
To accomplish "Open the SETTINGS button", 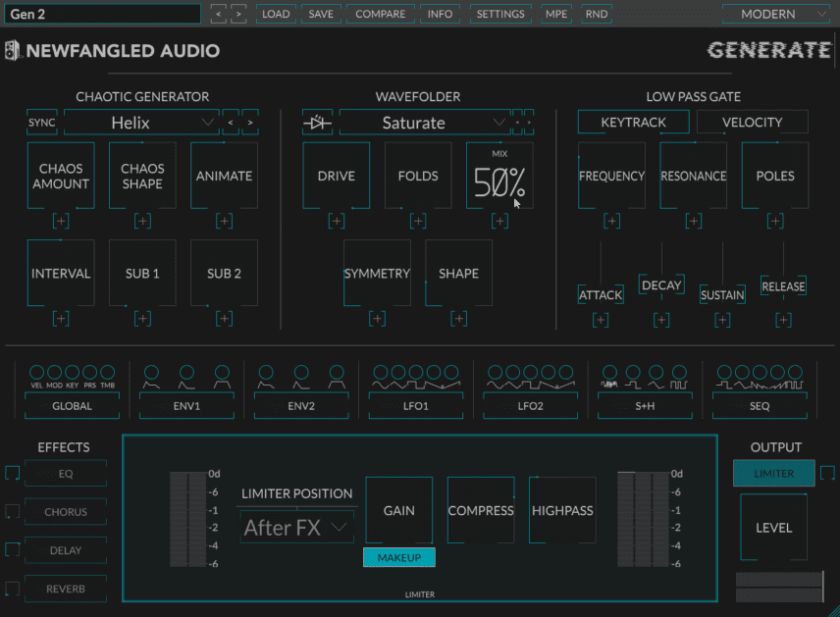I will [x=500, y=14].
